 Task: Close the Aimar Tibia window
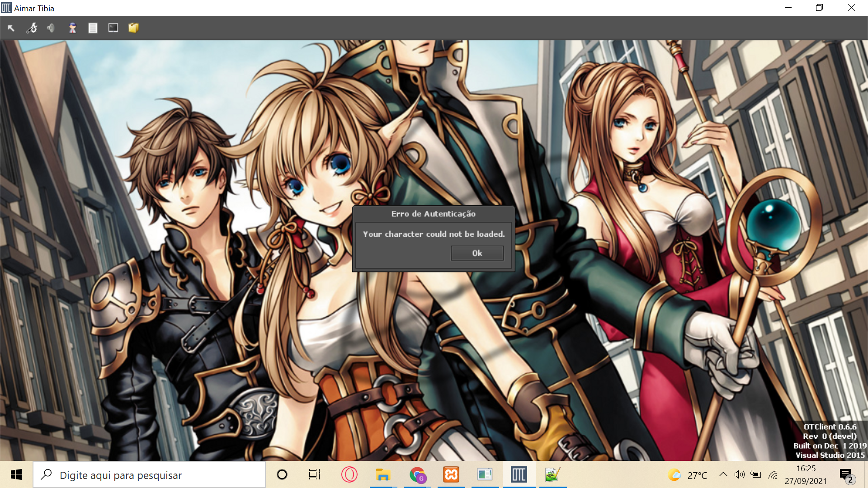click(x=851, y=8)
